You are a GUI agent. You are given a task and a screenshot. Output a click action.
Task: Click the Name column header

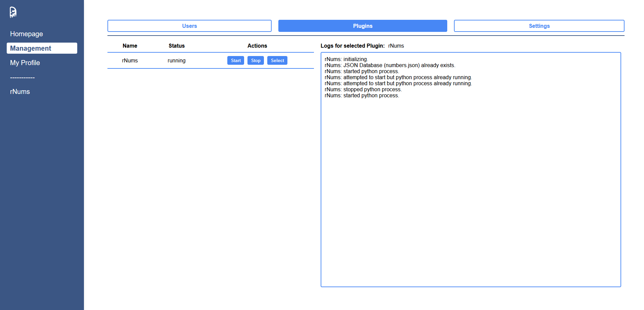coord(130,46)
